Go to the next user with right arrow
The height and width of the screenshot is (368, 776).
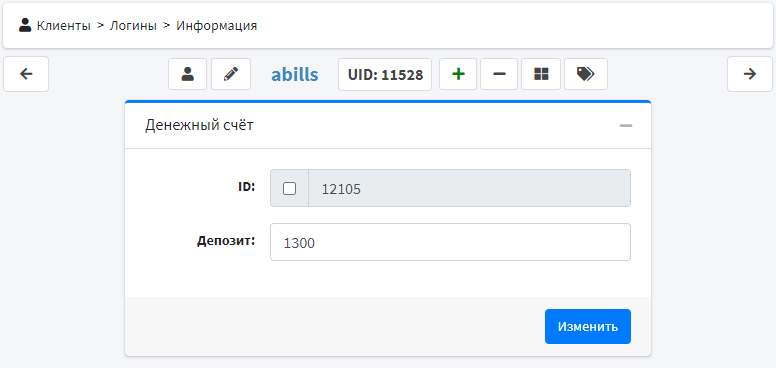pos(750,74)
